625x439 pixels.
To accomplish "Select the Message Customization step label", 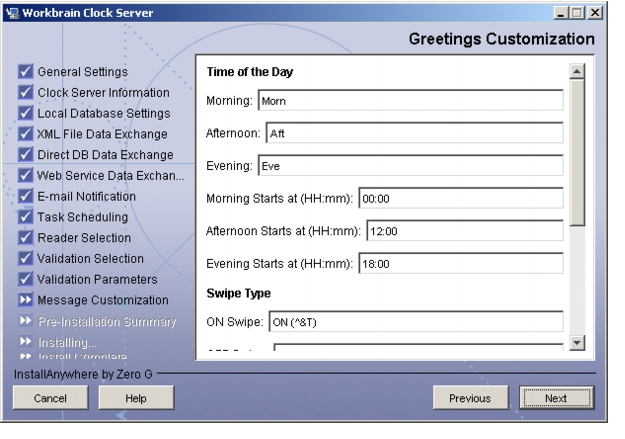I will [x=103, y=300].
